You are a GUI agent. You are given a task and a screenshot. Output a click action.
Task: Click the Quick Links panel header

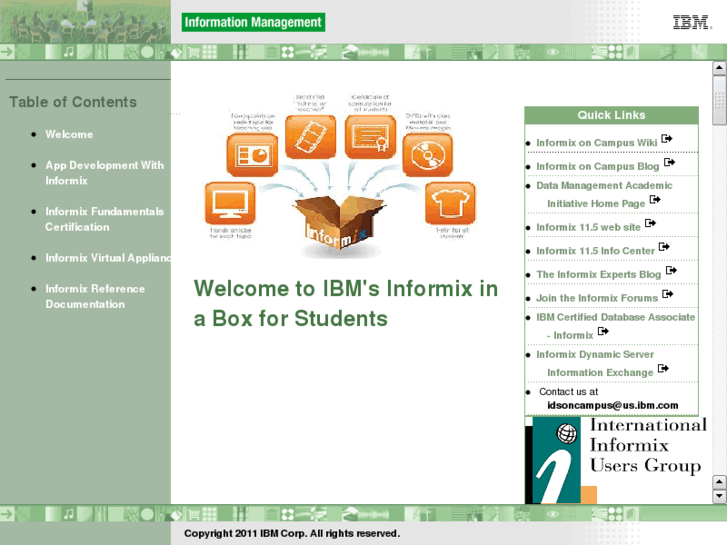[612, 115]
